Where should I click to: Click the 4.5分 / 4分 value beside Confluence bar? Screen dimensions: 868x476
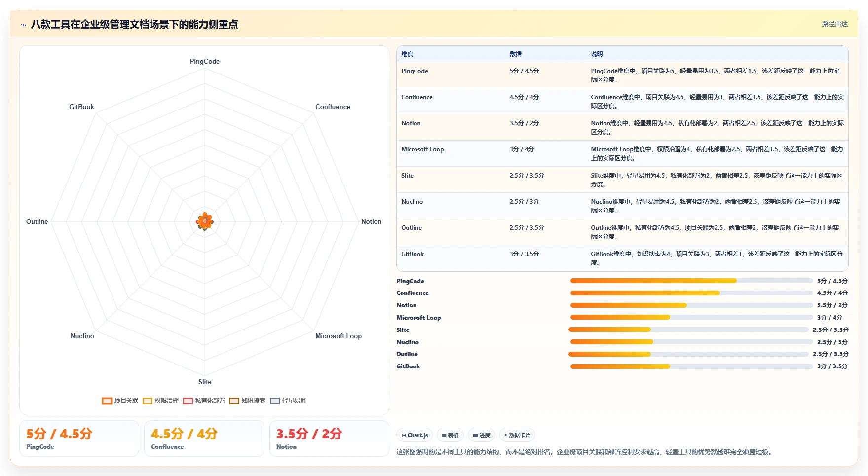(x=832, y=293)
